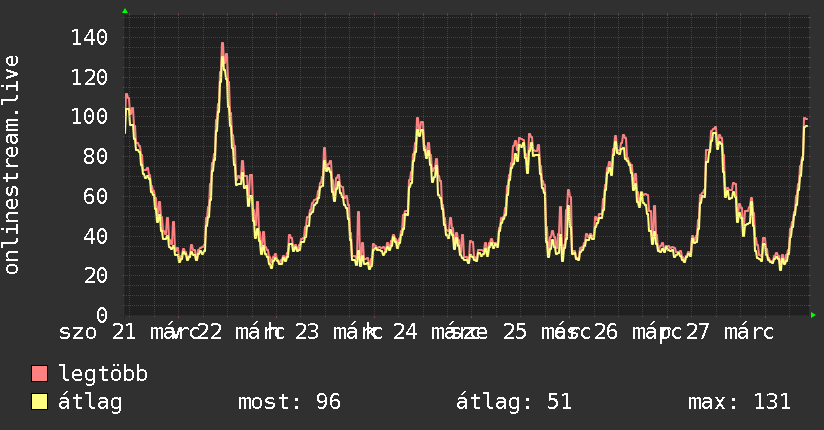Click the yellow átlag legend swatch
This screenshot has width=824, height=430.
[39, 402]
